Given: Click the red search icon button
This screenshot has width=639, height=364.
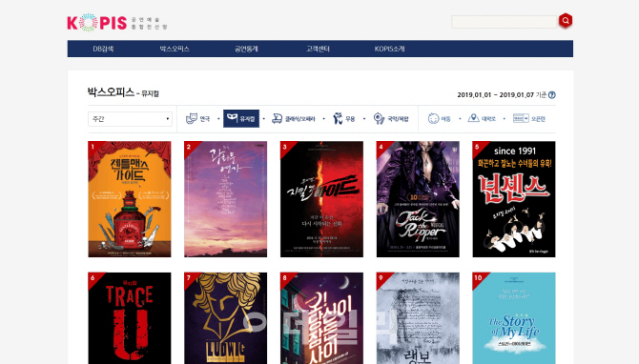Looking at the screenshot, I should point(566,20).
